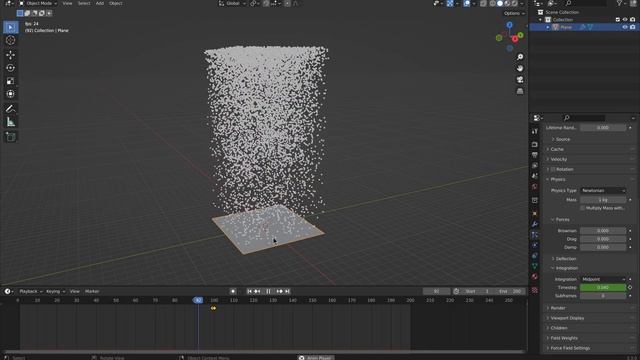Select the Select Box tool
This screenshot has width=640, height=360.
[11, 27]
